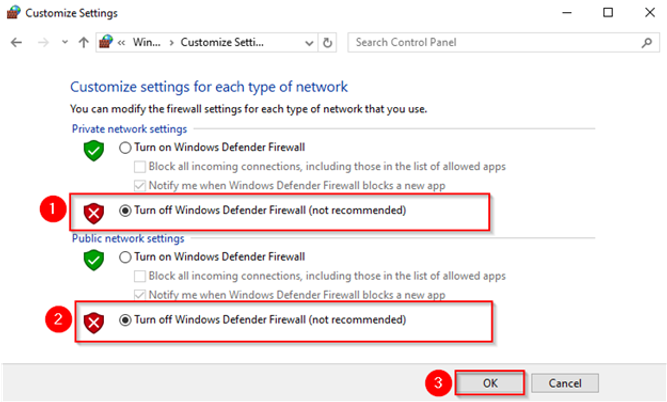This screenshot has width=667, height=402.
Task: Expand the address bar history dropdown
Action: click(308, 43)
